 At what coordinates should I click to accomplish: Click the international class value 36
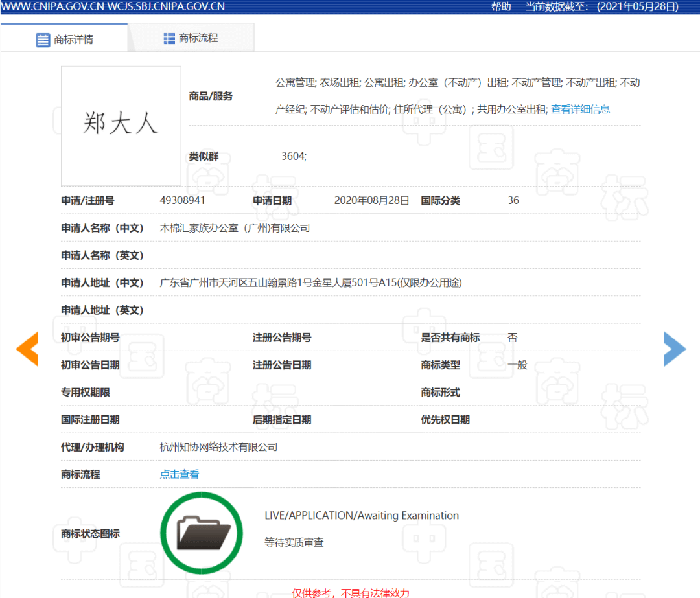coord(513,200)
